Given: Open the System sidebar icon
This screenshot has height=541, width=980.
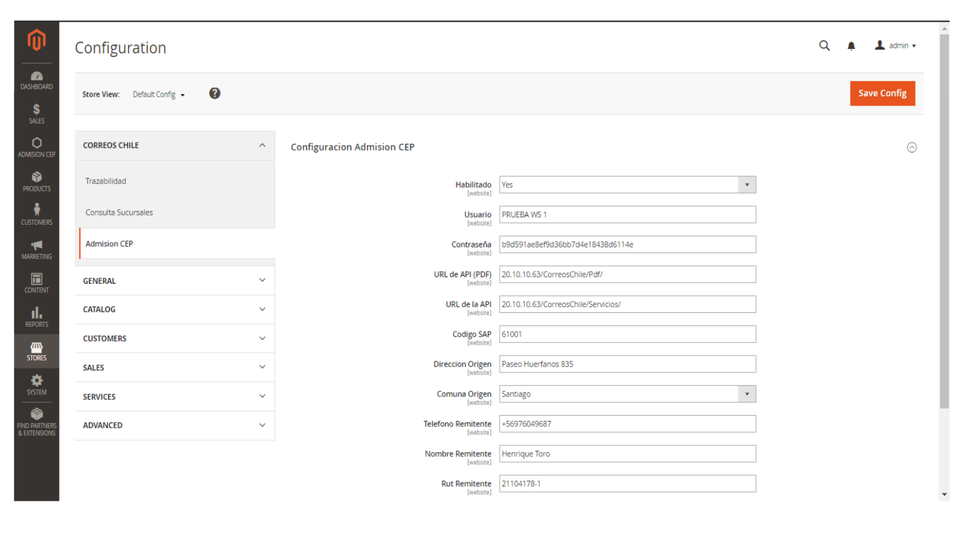Looking at the screenshot, I should 36,385.
